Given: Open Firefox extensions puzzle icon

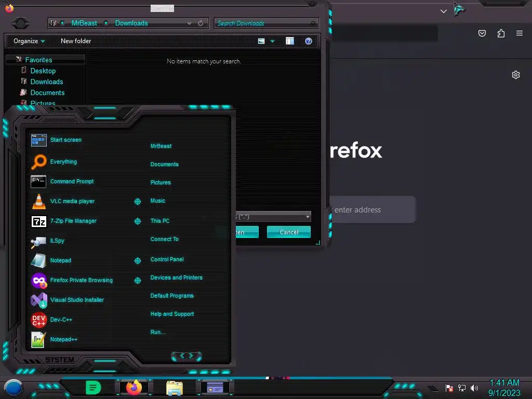Looking at the screenshot, I should click(501, 33).
